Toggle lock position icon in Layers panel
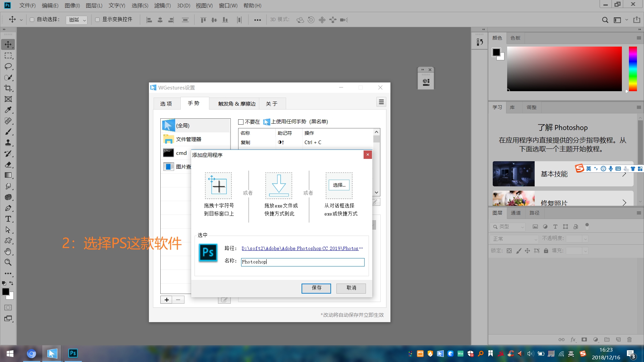This screenshot has height=362, width=644. coord(527,251)
